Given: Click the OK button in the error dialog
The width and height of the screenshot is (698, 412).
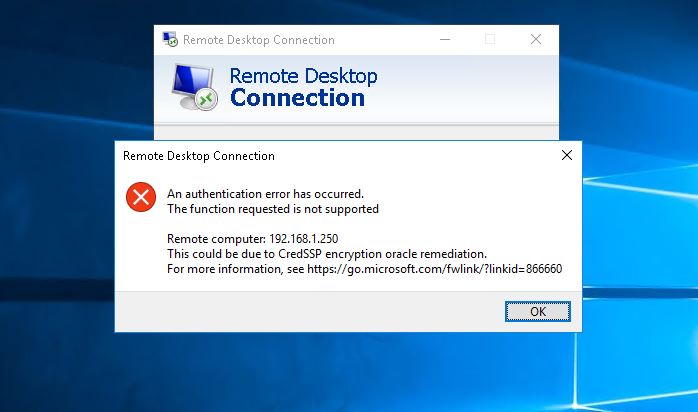Looking at the screenshot, I should point(538,311).
